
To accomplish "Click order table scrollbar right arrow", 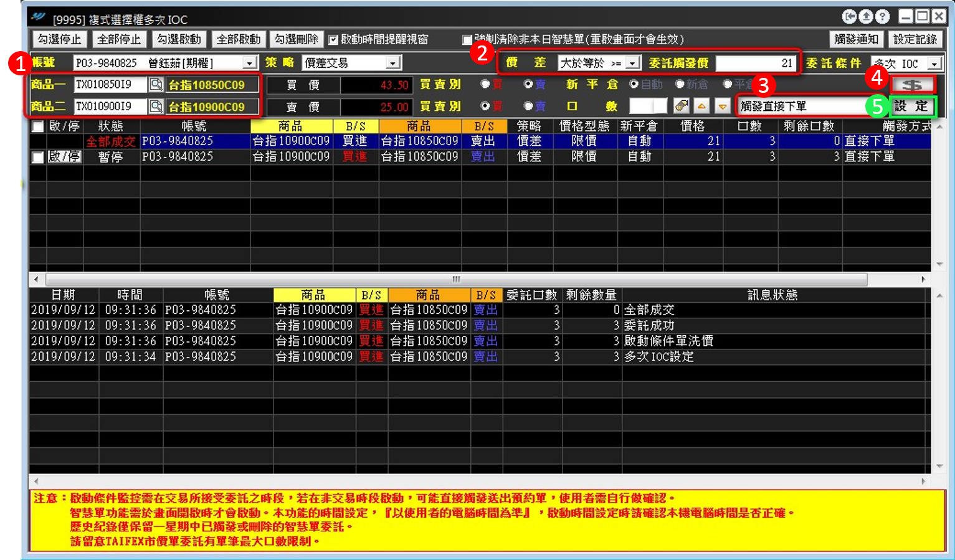I will [923, 279].
